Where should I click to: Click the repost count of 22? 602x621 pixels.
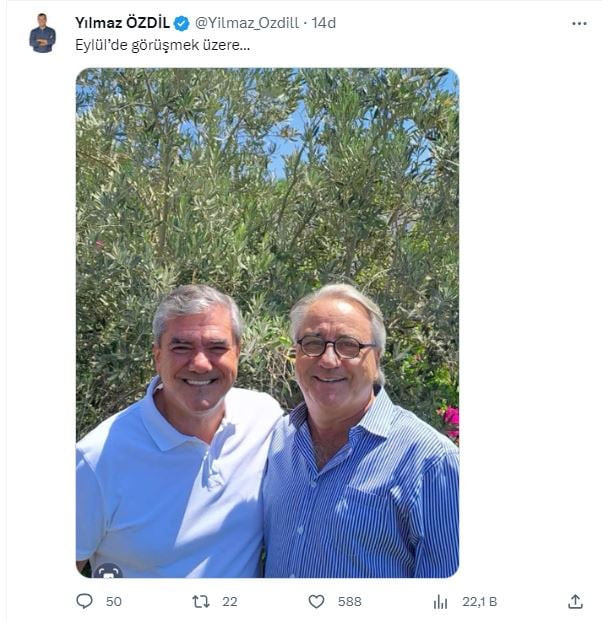pos(230,601)
